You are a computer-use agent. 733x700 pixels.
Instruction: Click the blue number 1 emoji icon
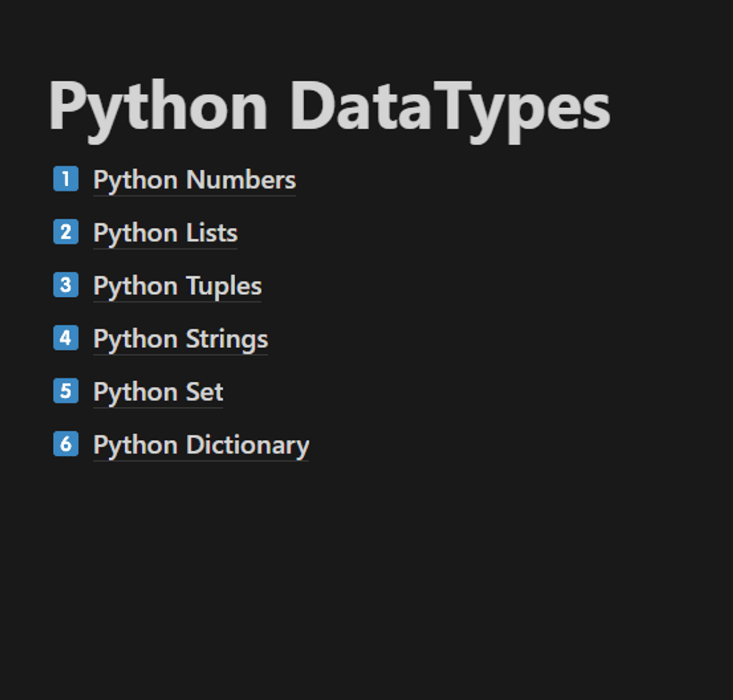(x=66, y=179)
